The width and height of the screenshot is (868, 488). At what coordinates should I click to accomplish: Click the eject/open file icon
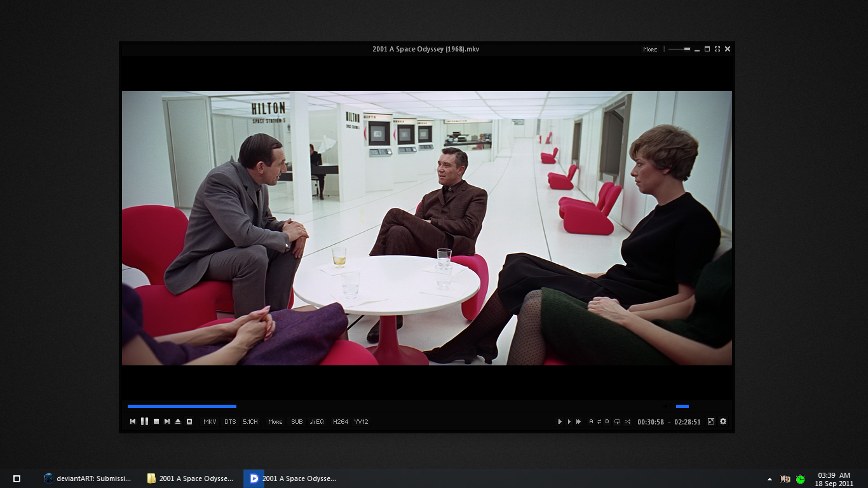click(178, 421)
